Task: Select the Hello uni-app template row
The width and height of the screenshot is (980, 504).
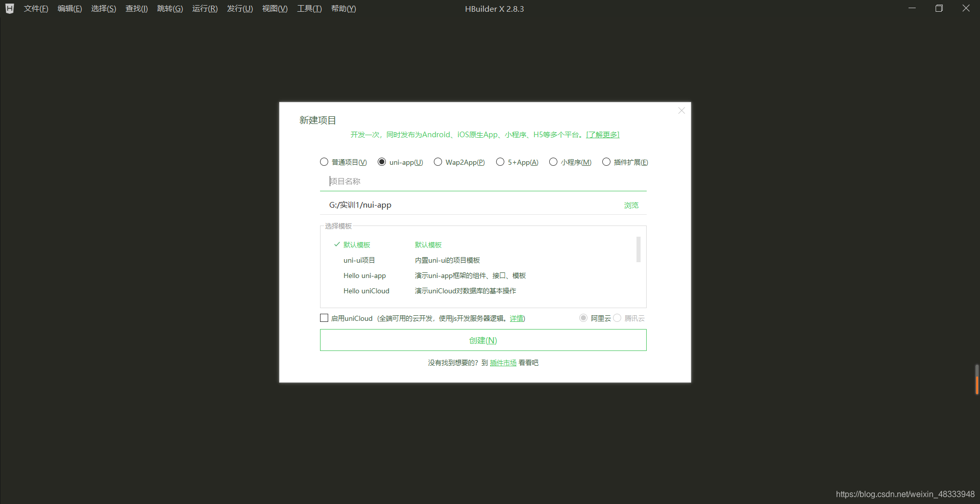Action: [480, 275]
